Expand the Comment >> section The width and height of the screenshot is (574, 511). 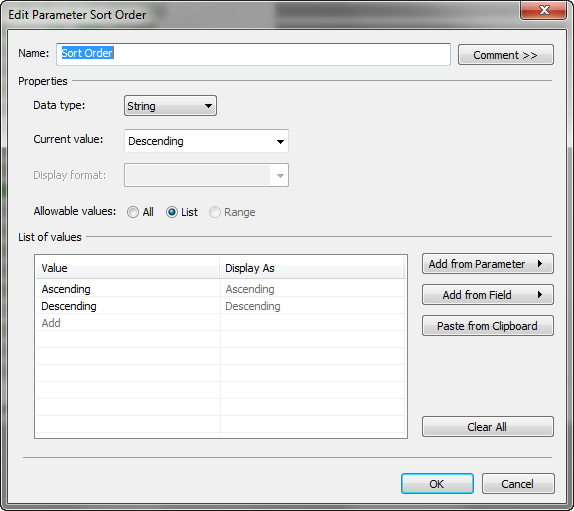[506, 55]
